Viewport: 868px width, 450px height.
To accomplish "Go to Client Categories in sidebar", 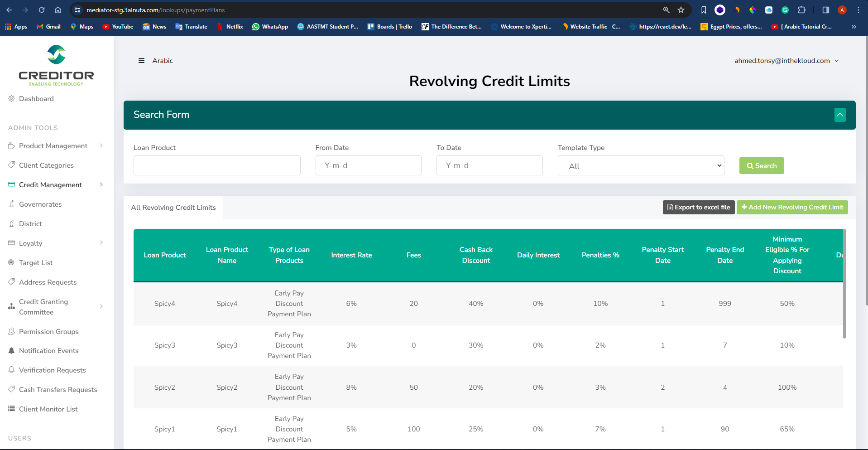I will click(46, 165).
